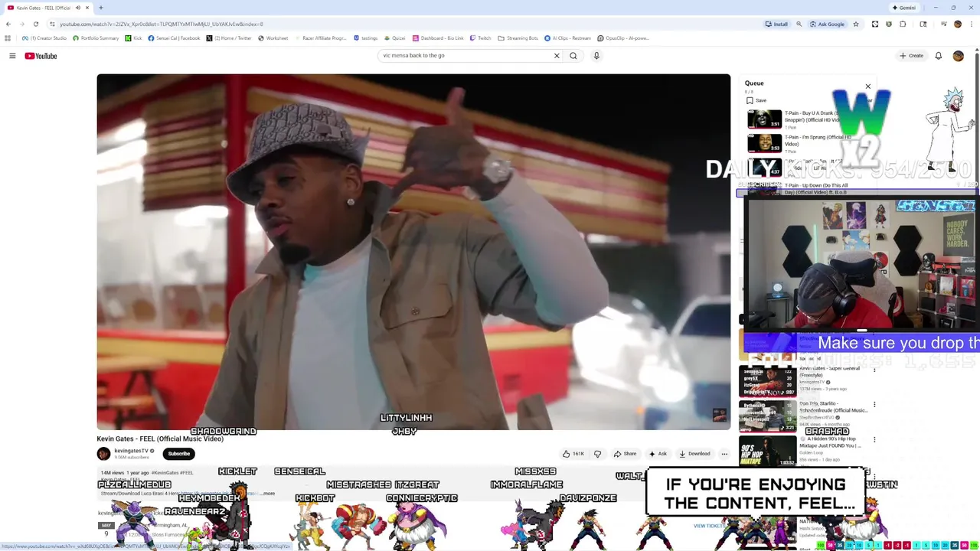Click the Kevin Gates video player
Image resolution: width=980 pixels, height=551 pixels.
(413, 252)
